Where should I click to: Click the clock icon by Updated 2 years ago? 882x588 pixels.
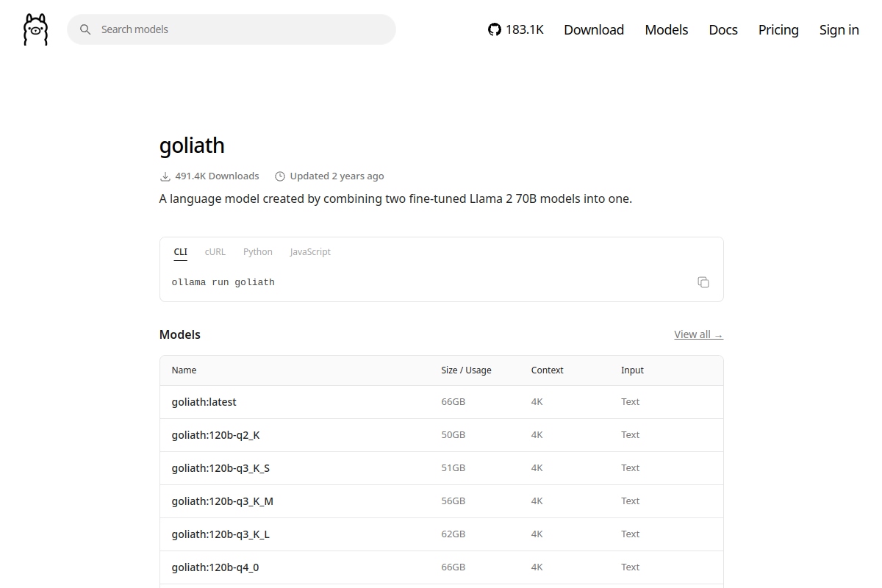click(279, 176)
